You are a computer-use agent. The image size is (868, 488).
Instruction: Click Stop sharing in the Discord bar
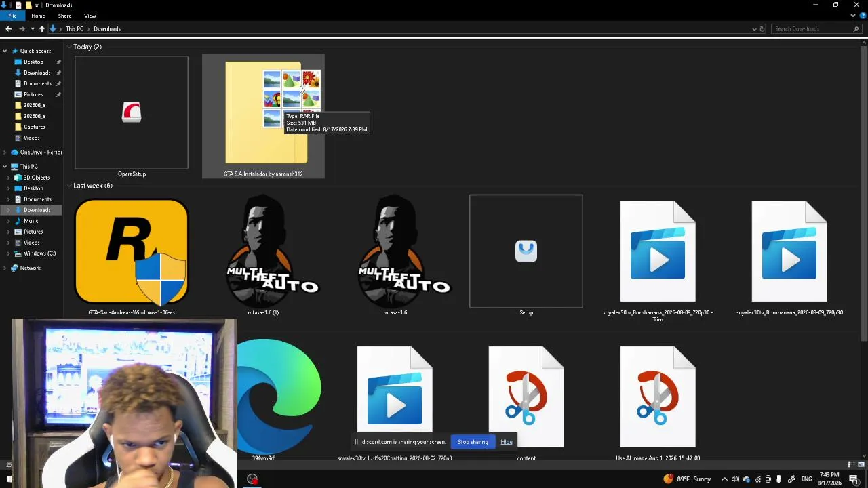[x=473, y=442]
